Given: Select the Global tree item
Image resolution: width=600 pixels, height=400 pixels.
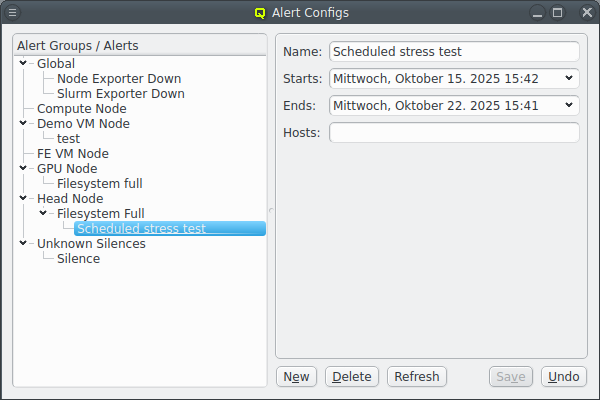Looking at the screenshot, I should coord(56,64).
